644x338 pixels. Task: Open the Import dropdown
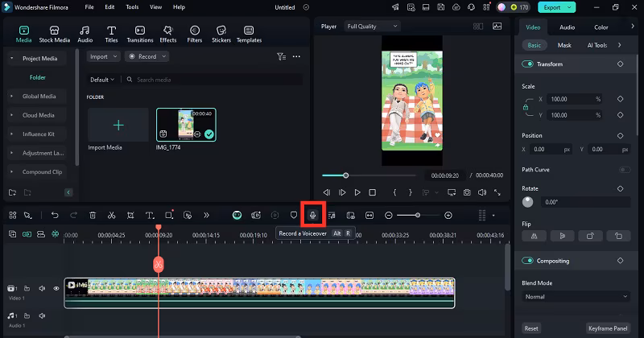pyautogui.click(x=104, y=56)
